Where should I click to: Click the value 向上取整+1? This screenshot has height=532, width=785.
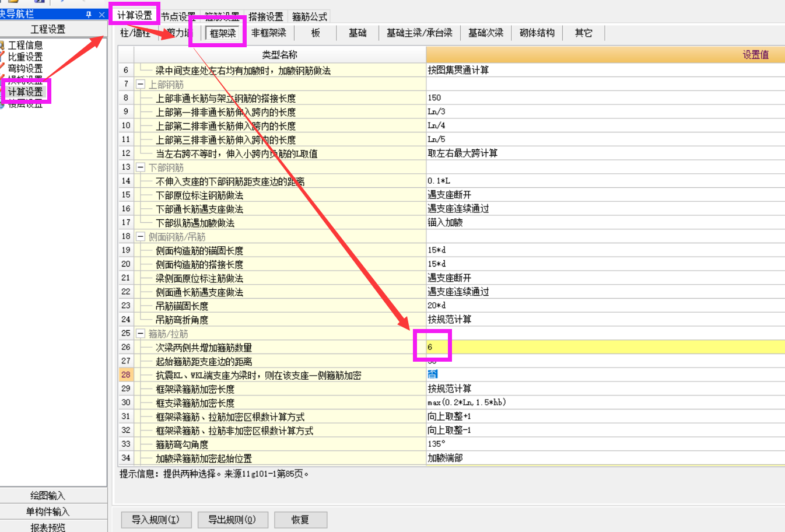[449, 416]
